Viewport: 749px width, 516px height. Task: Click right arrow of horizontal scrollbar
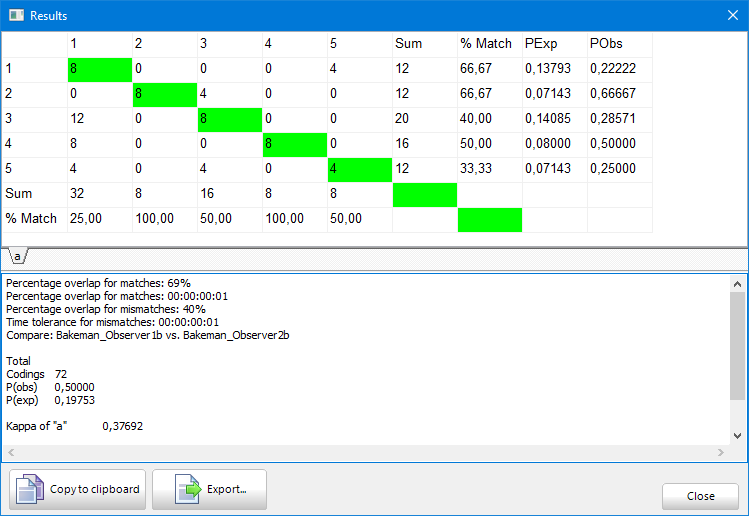[721, 453]
